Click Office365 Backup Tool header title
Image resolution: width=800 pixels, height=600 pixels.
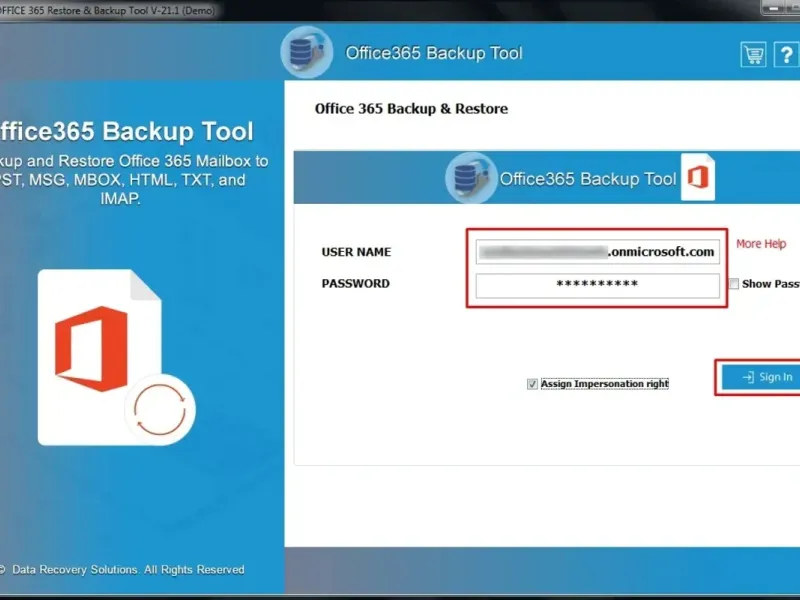pos(434,53)
